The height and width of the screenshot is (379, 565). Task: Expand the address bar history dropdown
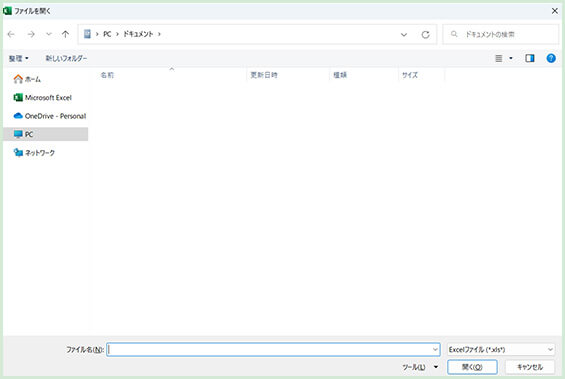pos(404,35)
